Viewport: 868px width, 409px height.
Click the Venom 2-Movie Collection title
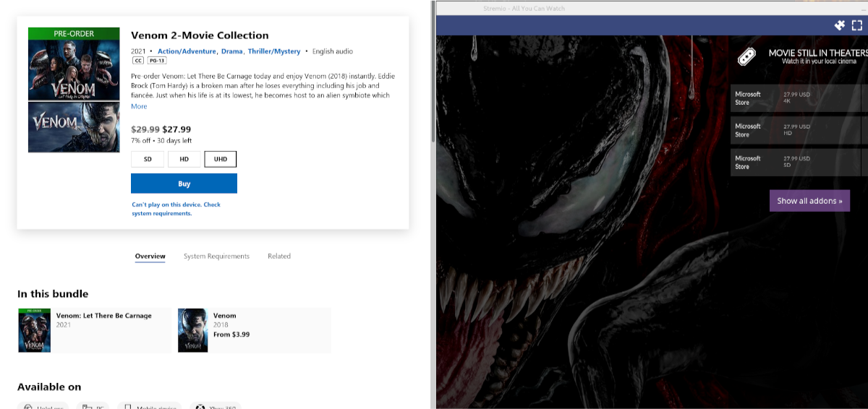[200, 35]
